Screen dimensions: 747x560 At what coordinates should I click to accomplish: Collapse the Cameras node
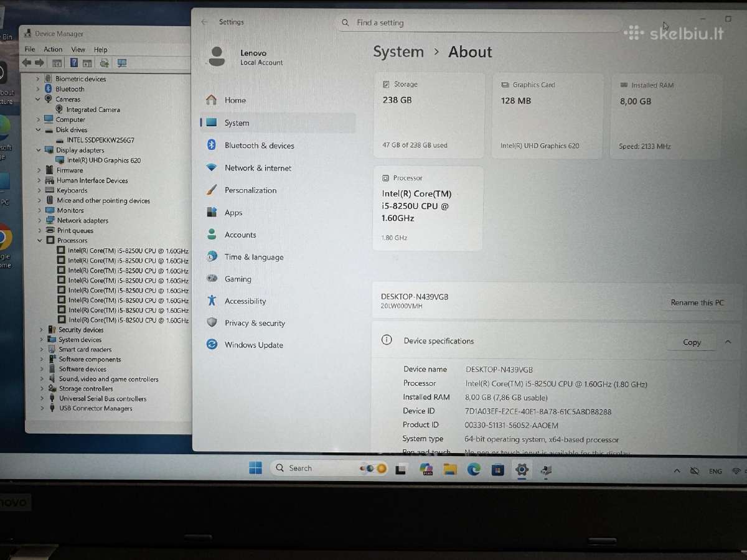click(x=38, y=99)
